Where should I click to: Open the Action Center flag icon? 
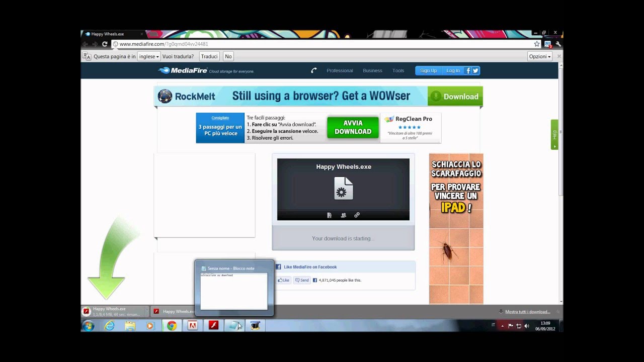pyautogui.click(x=511, y=326)
